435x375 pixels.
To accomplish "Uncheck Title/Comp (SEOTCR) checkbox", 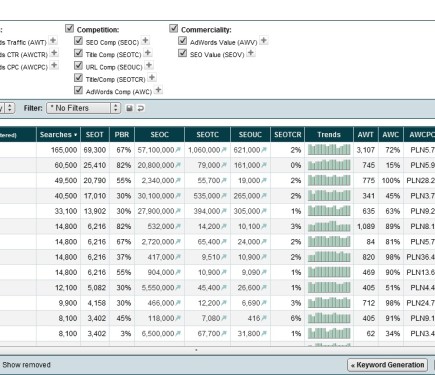I will coord(78,78).
